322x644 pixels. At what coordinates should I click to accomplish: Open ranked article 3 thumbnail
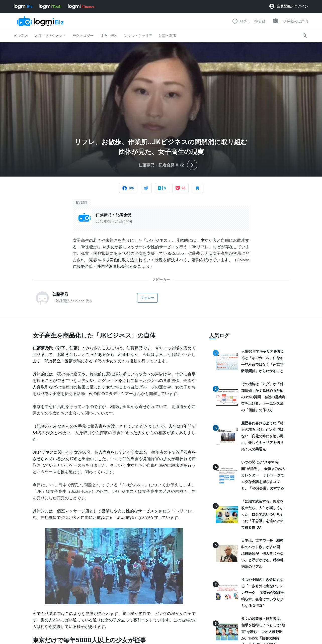pyautogui.click(x=227, y=436)
